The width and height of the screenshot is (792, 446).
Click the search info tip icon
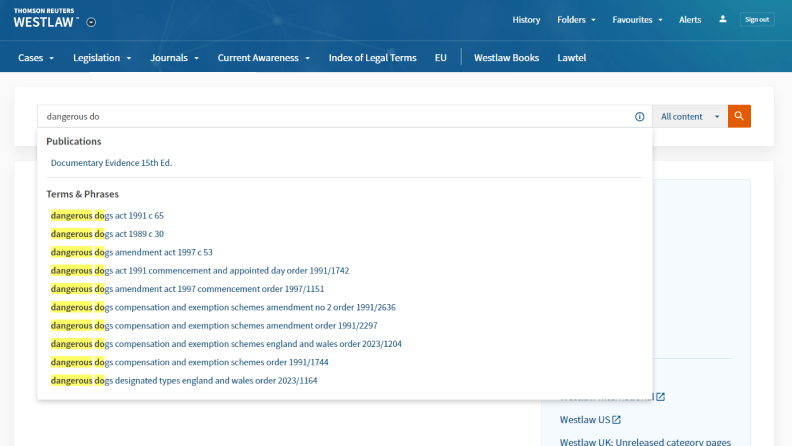pyautogui.click(x=639, y=117)
